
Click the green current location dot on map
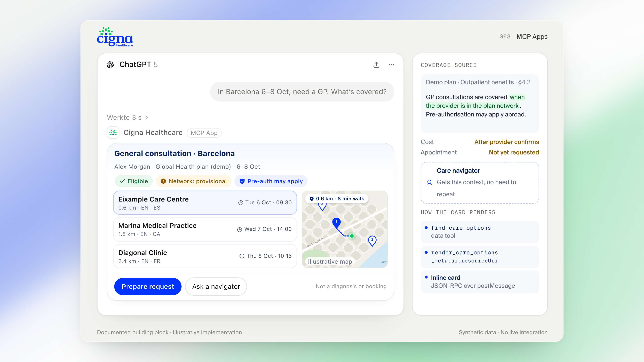[x=352, y=236]
